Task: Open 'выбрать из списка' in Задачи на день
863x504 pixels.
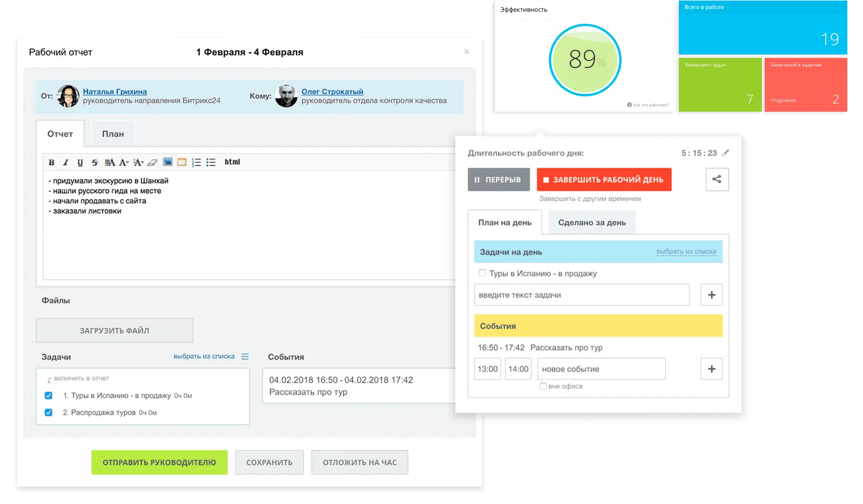Action: pyautogui.click(x=686, y=252)
